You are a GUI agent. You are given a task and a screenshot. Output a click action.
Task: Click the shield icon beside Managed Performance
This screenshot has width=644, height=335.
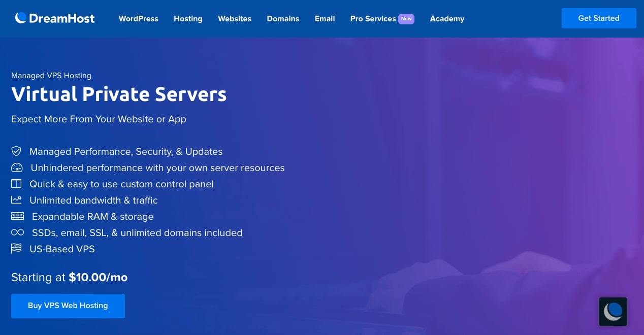click(x=17, y=151)
